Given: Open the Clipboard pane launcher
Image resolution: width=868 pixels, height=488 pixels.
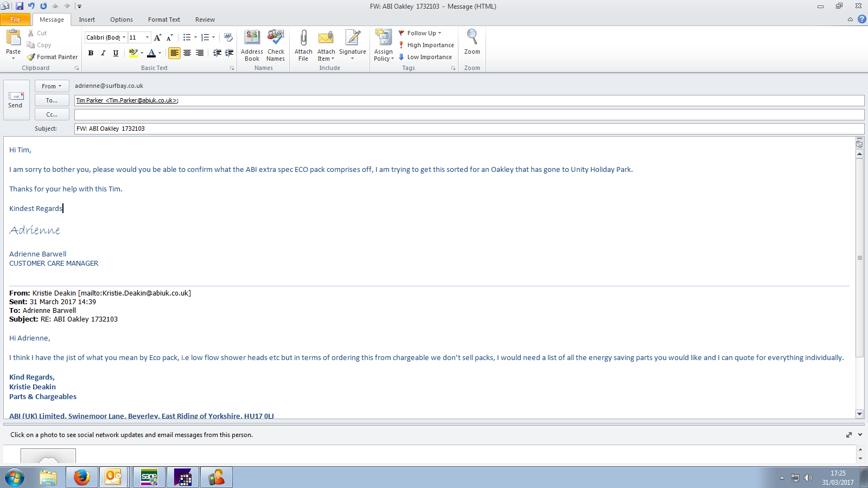Looking at the screenshot, I should (x=76, y=68).
